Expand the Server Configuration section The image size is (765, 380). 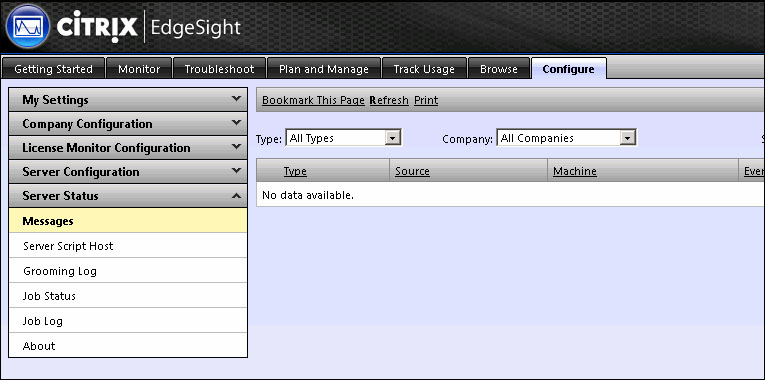pyautogui.click(x=128, y=172)
